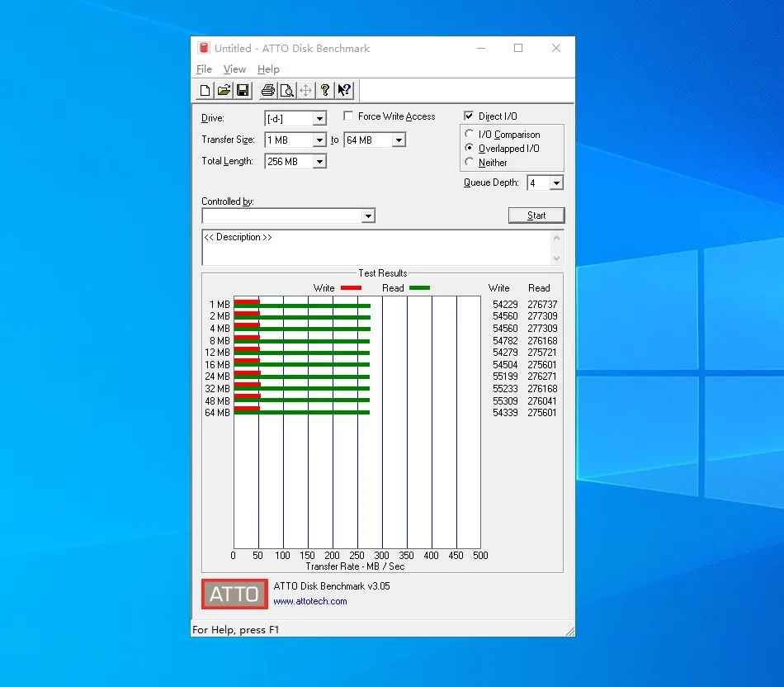This screenshot has height=687, width=784.
Task: Open the Queue Depth dropdown
Action: pos(556,183)
